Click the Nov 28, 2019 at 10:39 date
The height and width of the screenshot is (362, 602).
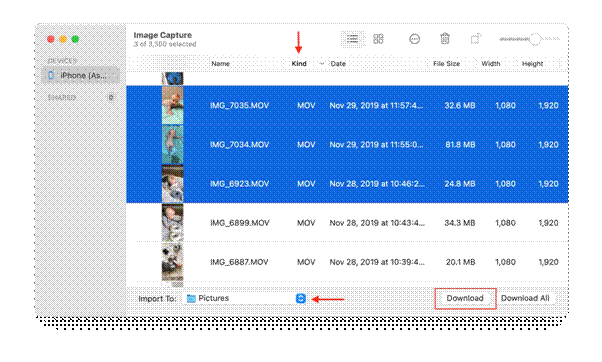coord(377,262)
